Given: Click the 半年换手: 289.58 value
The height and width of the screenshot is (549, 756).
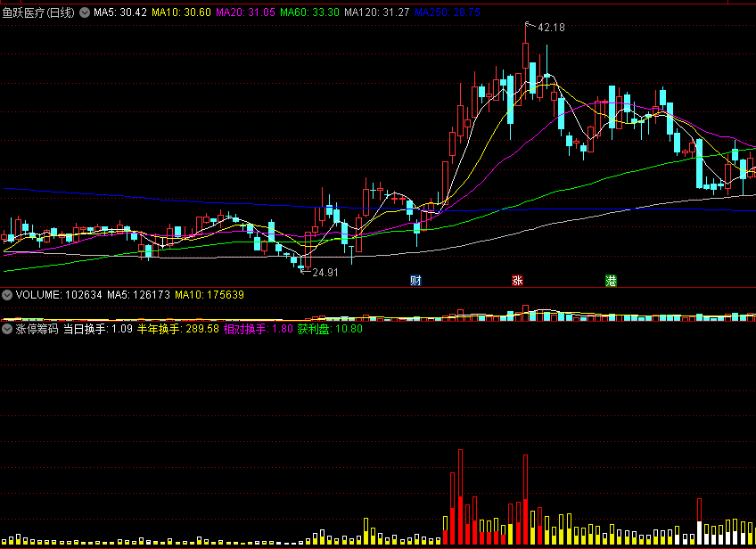Looking at the screenshot, I should click(178, 329).
